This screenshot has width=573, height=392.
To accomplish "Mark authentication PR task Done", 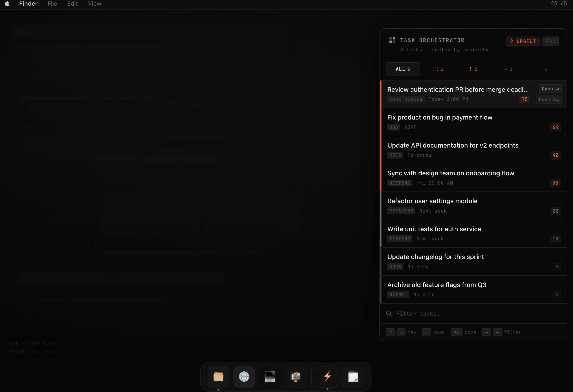I will [x=549, y=100].
